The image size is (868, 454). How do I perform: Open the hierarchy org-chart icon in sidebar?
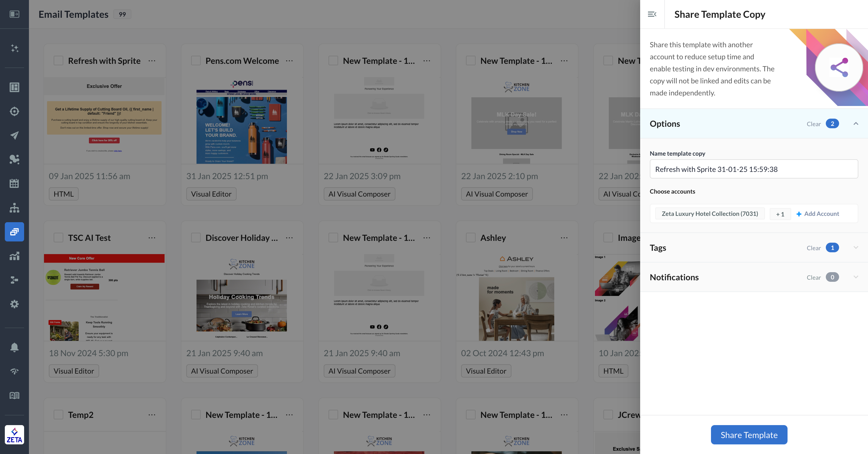pyautogui.click(x=14, y=208)
